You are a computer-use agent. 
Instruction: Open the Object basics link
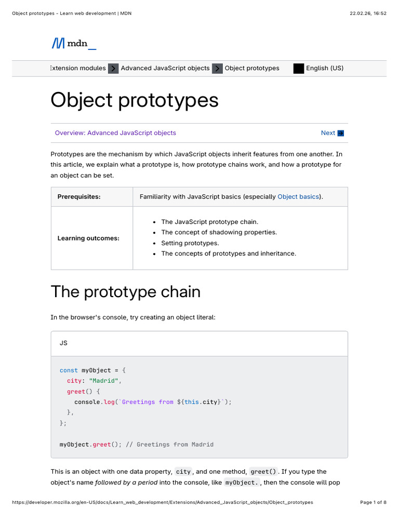299,197
